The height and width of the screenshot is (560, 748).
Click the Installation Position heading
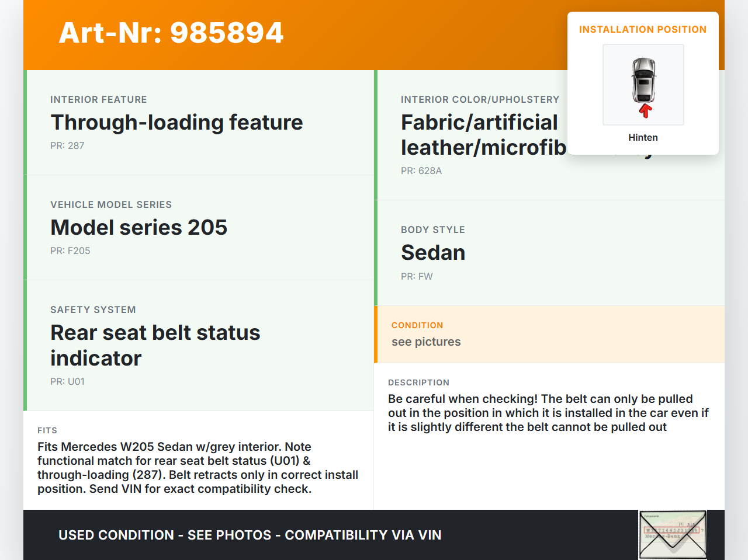[642, 30]
